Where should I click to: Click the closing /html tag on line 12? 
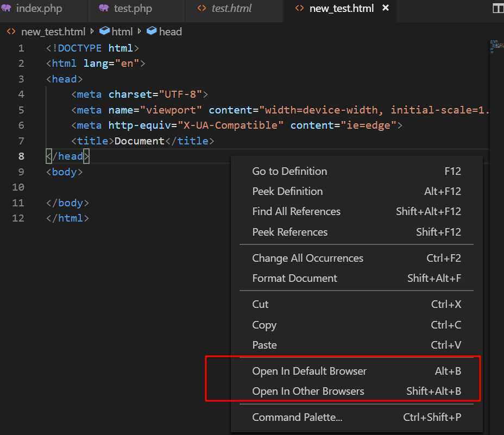(x=67, y=218)
